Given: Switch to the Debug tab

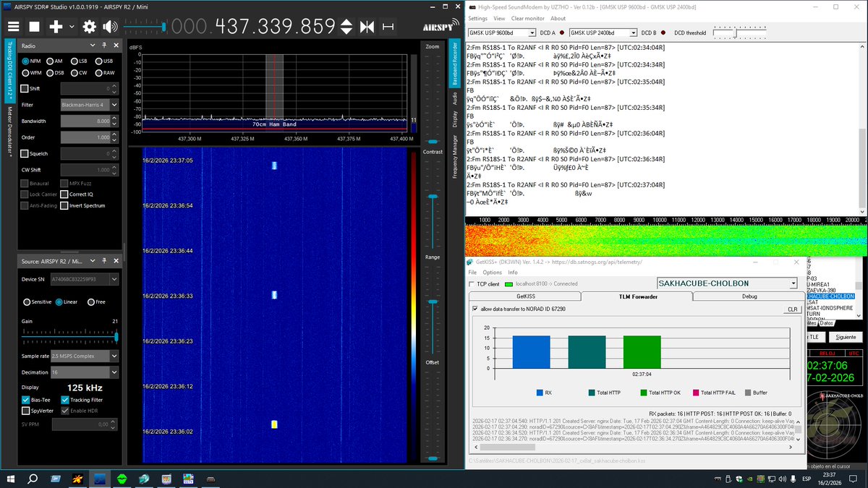Looking at the screenshot, I should click(x=749, y=296).
